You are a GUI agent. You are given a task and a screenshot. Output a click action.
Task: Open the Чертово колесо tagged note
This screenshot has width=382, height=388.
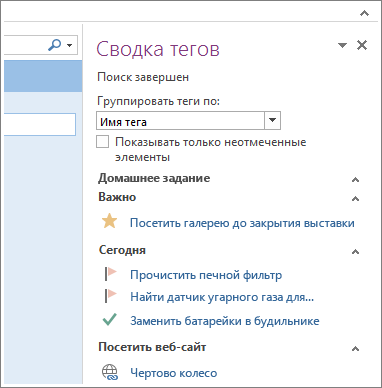click(x=174, y=373)
